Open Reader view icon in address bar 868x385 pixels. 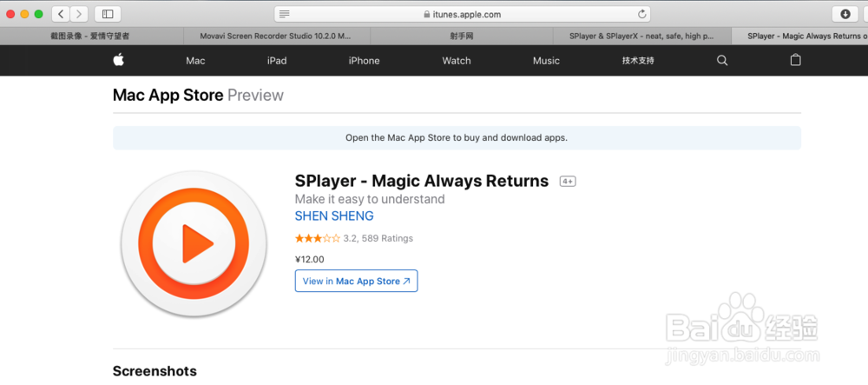[x=285, y=14]
